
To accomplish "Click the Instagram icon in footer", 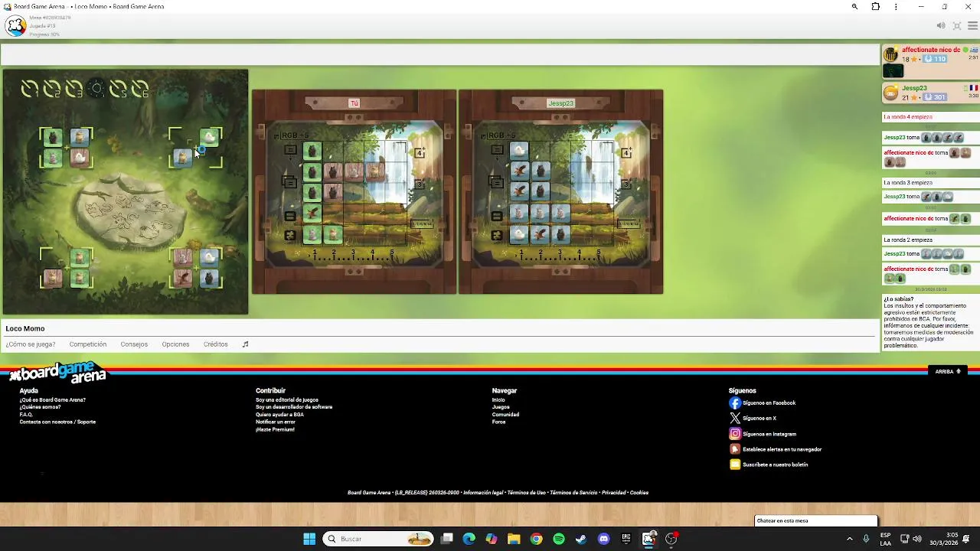I will (x=735, y=434).
